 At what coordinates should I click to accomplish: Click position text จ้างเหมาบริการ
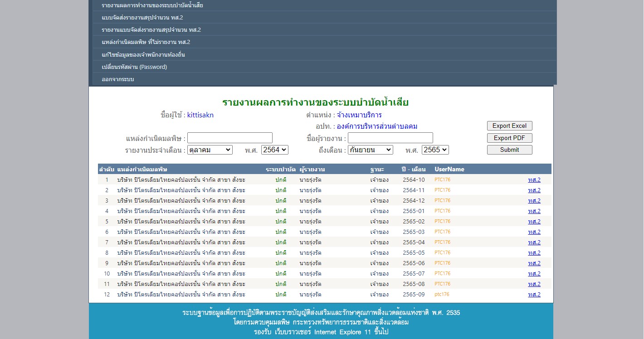(x=359, y=115)
